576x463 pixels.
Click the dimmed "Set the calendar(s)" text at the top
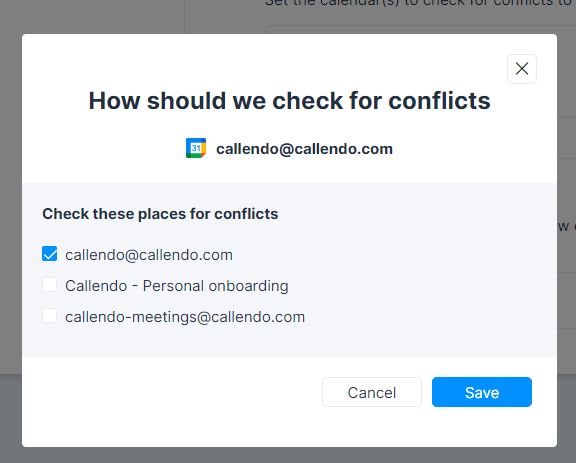420,3
